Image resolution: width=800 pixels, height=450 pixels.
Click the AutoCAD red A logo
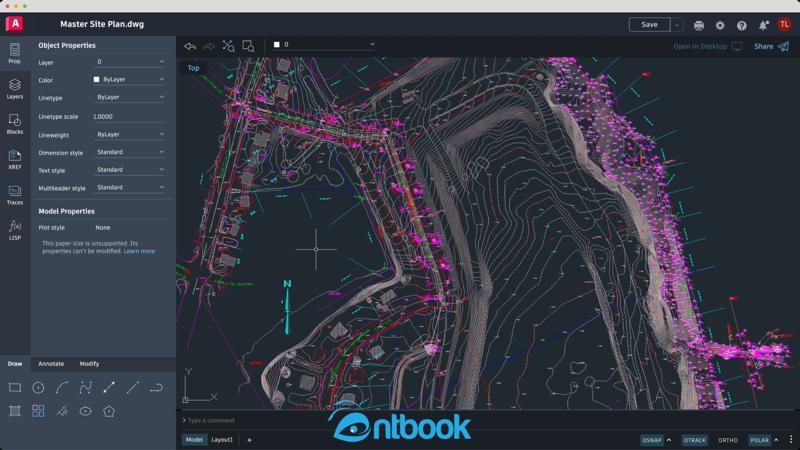(15, 23)
